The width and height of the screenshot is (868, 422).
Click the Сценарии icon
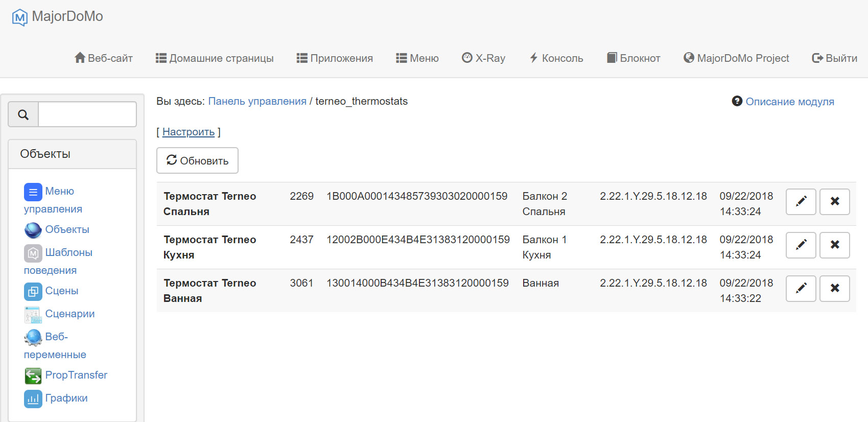[x=33, y=315]
